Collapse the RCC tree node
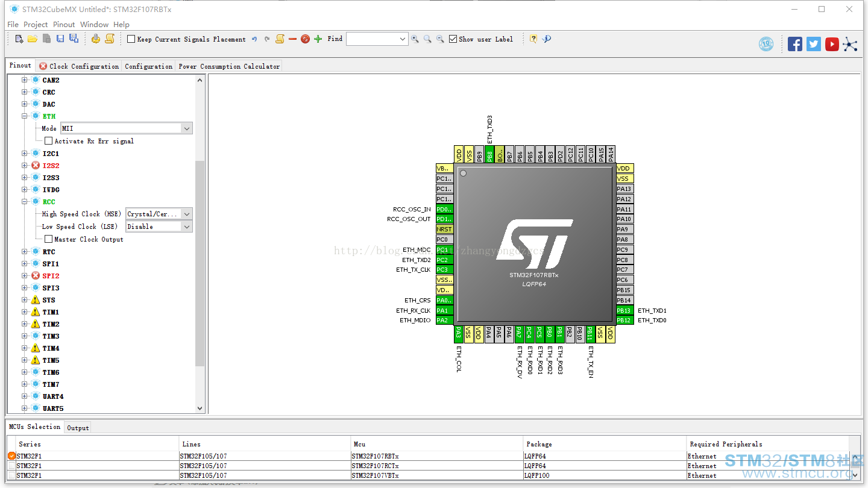868x488 pixels. pyautogui.click(x=25, y=202)
